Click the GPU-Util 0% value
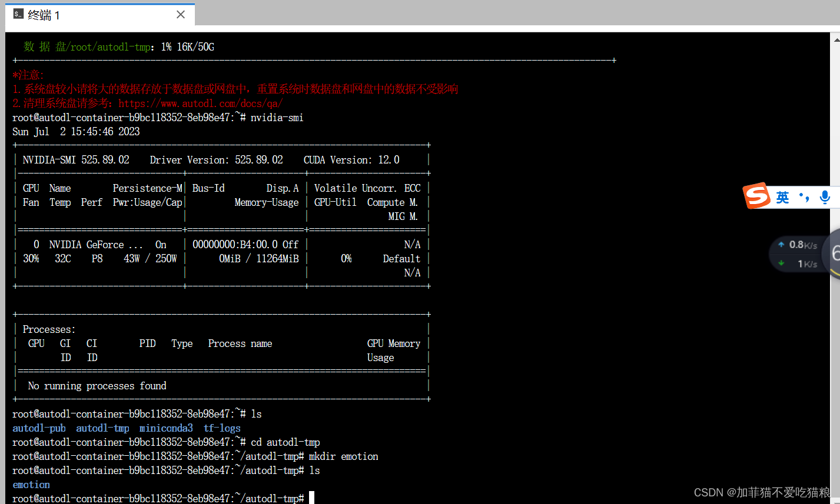The height and width of the screenshot is (504, 840). [346, 259]
